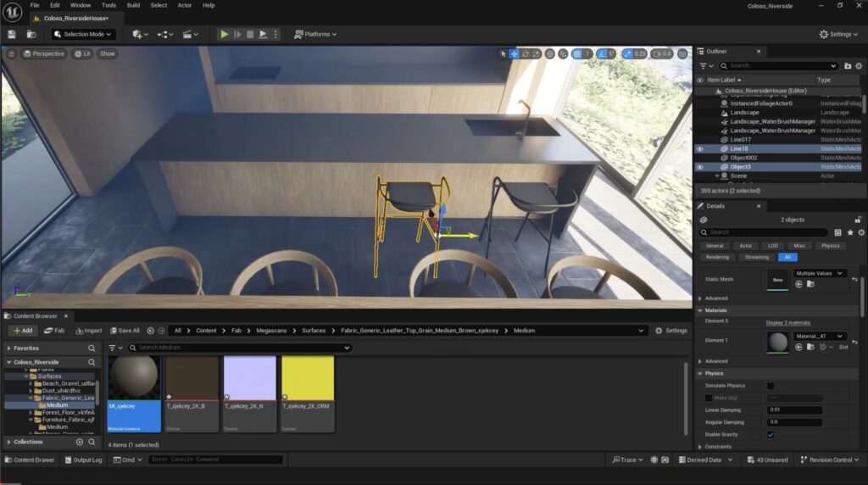Open the Actor menu

coord(184,6)
